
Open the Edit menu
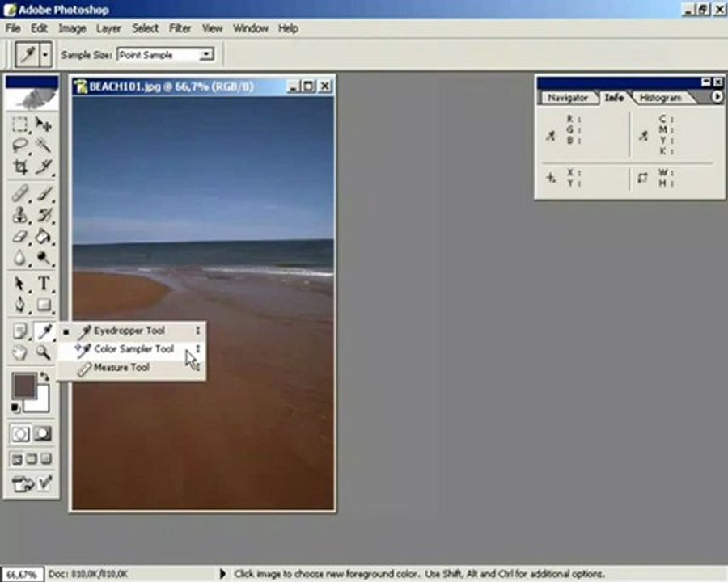click(x=39, y=28)
